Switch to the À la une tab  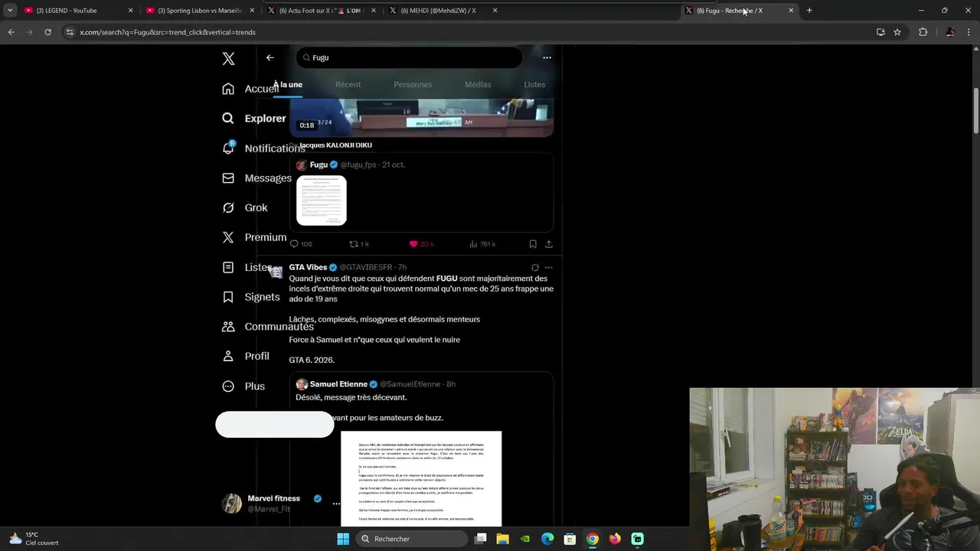[289, 84]
